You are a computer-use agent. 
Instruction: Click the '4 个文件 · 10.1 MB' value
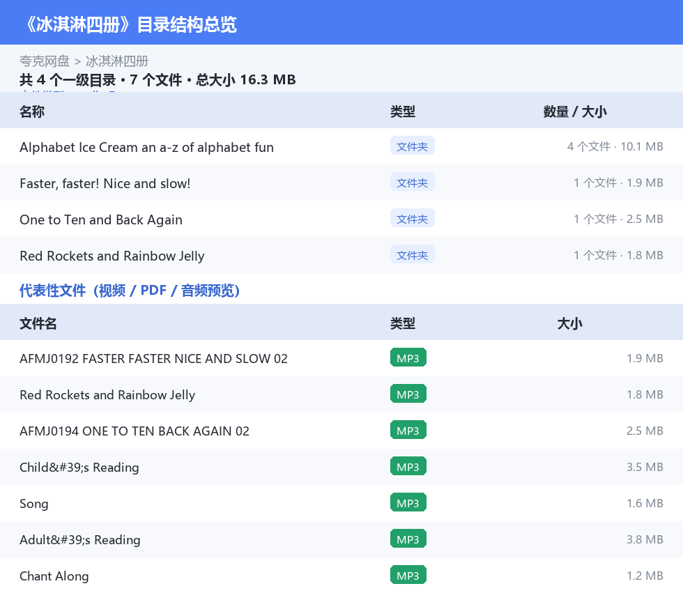(x=615, y=146)
